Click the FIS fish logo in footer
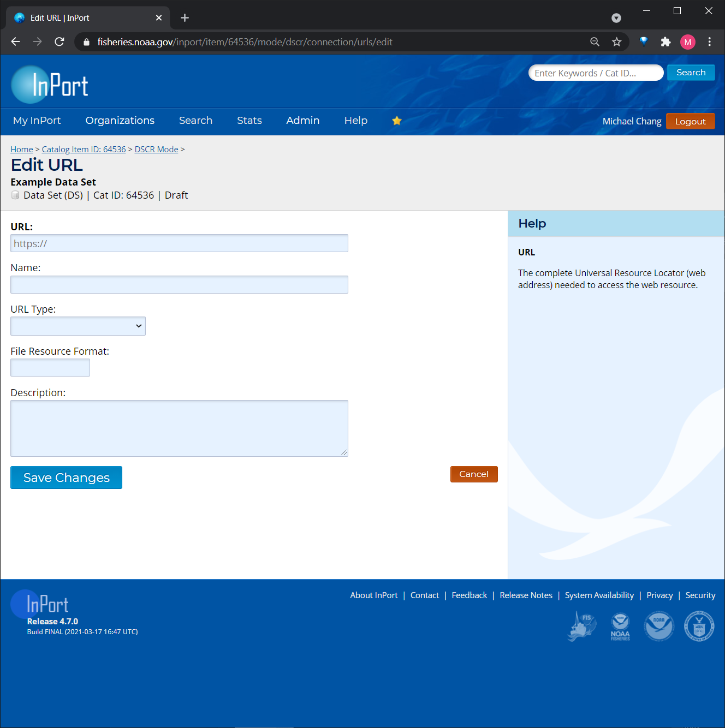725x728 pixels. point(582,626)
